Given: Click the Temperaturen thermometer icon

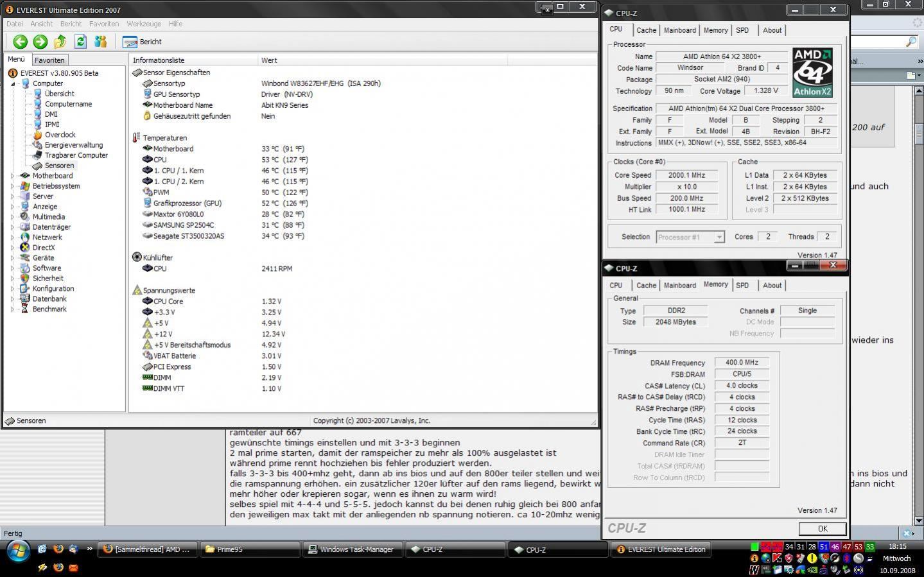Looking at the screenshot, I should pyautogui.click(x=137, y=138).
